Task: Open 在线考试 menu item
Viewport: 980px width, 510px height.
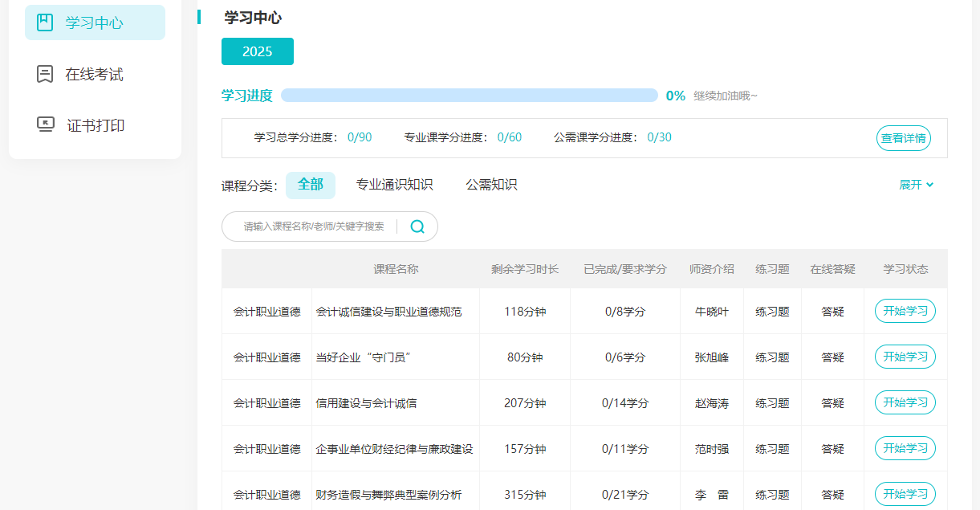Action: click(x=94, y=75)
